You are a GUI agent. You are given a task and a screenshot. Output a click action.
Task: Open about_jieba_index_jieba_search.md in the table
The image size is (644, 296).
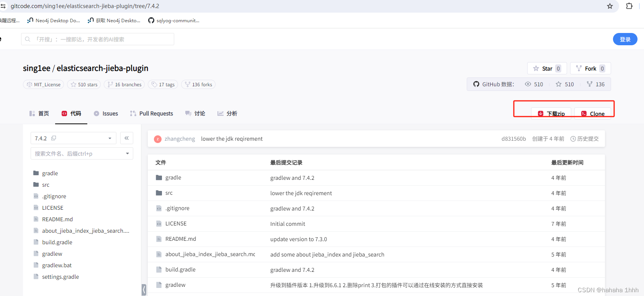pyautogui.click(x=206, y=254)
